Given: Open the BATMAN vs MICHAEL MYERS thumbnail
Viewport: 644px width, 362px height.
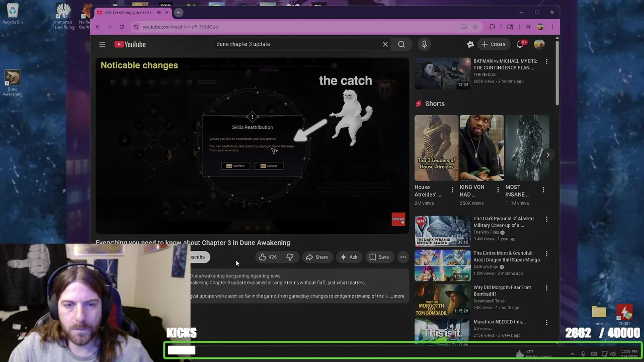Looking at the screenshot, I should point(442,73).
